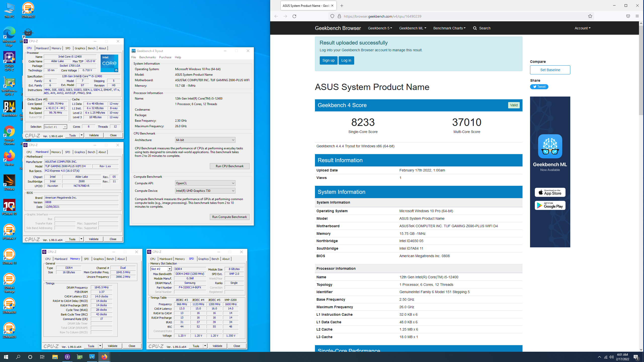Switch to Mainboard tab in CPU-Z CPU window

point(42,48)
